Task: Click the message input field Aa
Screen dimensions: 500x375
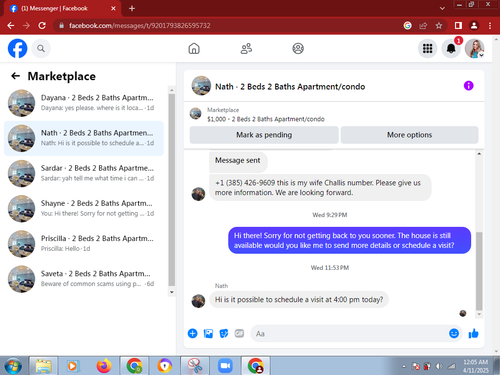Action: point(348,333)
